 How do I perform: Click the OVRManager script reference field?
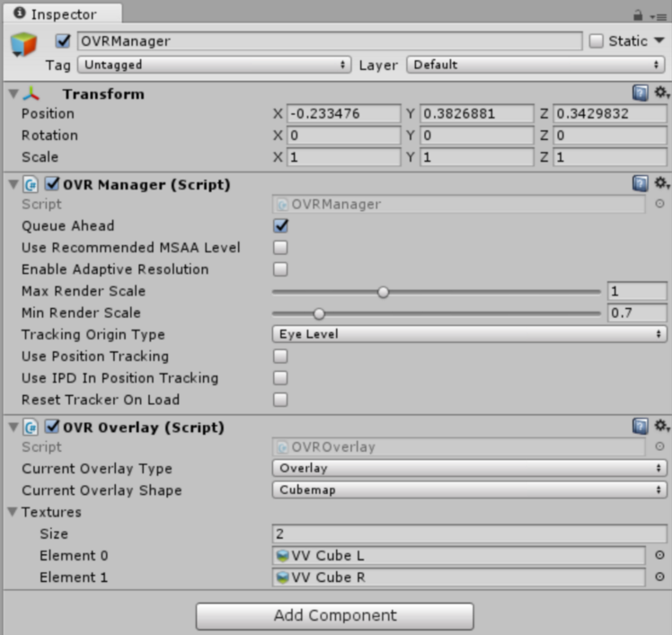coord(459,205)
